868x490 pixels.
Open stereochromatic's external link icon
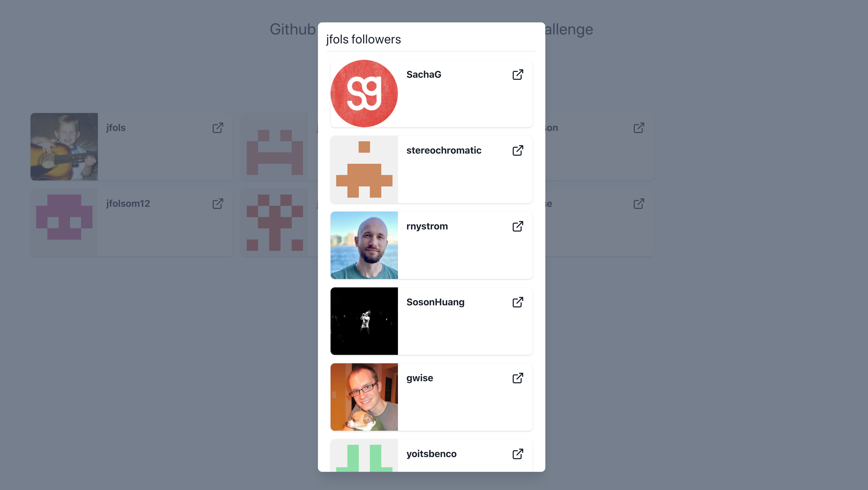[x=518, y=150]
